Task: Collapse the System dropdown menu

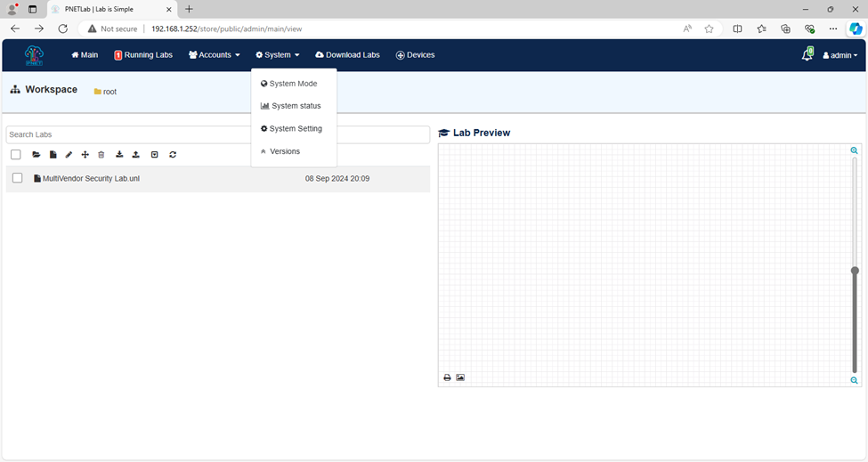Action: tap(278, 55)
